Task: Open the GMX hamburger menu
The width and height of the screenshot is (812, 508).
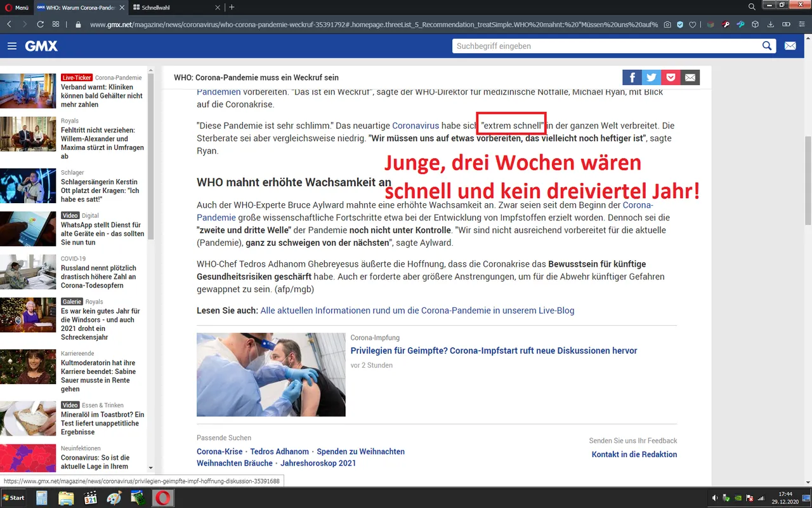Action: pyautogui.click(x=12, y=46)
